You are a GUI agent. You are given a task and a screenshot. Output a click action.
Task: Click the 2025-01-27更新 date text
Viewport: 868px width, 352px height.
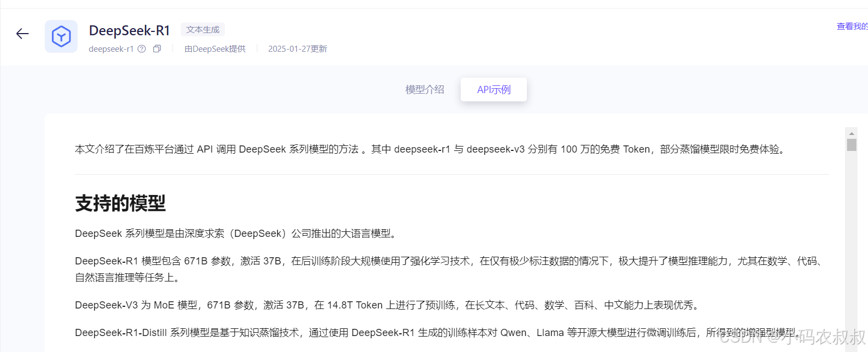click(x=298, y=48)
